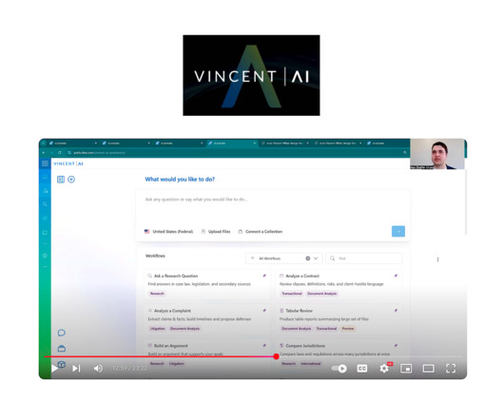This screenshot has height=420, width=504.
Task: Select the second browser tab in video
Action: 126,143
